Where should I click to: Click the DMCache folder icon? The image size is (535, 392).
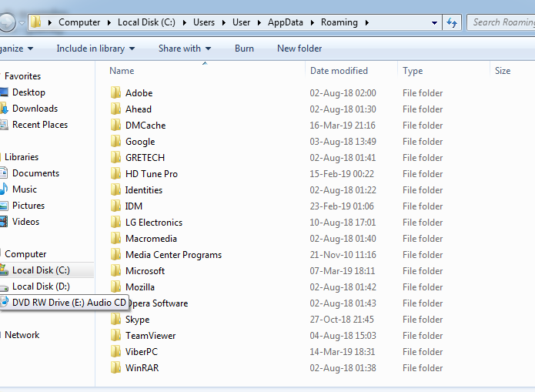coord(115,125)
